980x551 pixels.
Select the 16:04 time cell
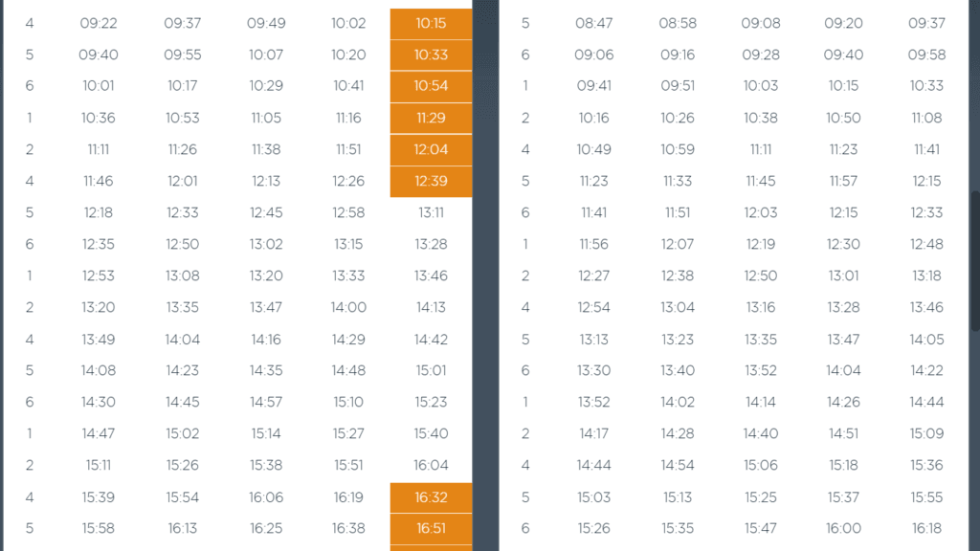[x=431, y=466]
